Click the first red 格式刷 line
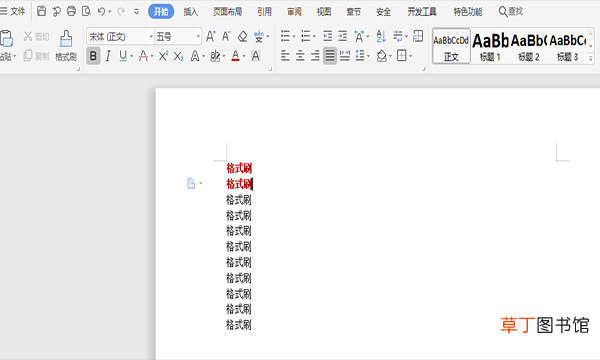This screenshot has width=600, height=360. pyautogui.click(x=239, y=168)
